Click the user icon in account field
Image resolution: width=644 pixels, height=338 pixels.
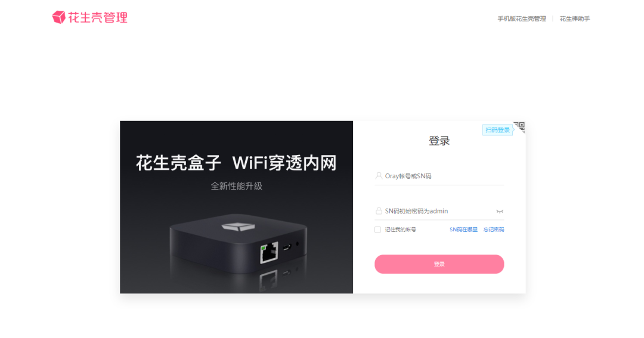379,176
